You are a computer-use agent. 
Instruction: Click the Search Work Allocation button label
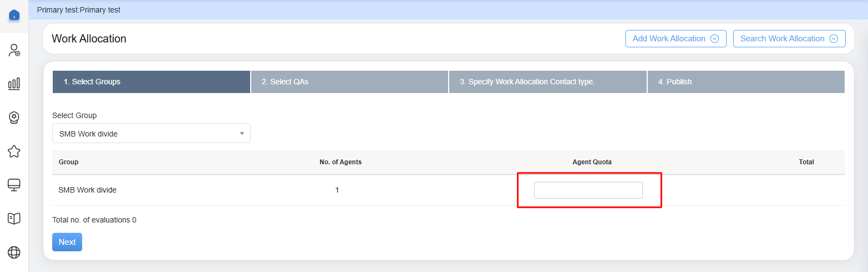tap(782, 39)
